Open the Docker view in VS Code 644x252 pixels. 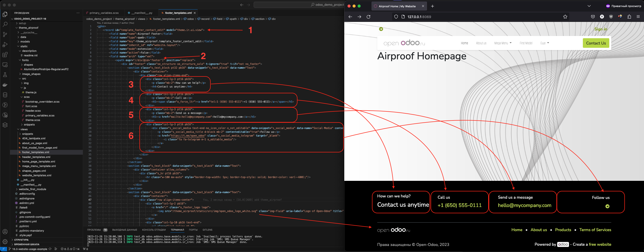point(5,85)
